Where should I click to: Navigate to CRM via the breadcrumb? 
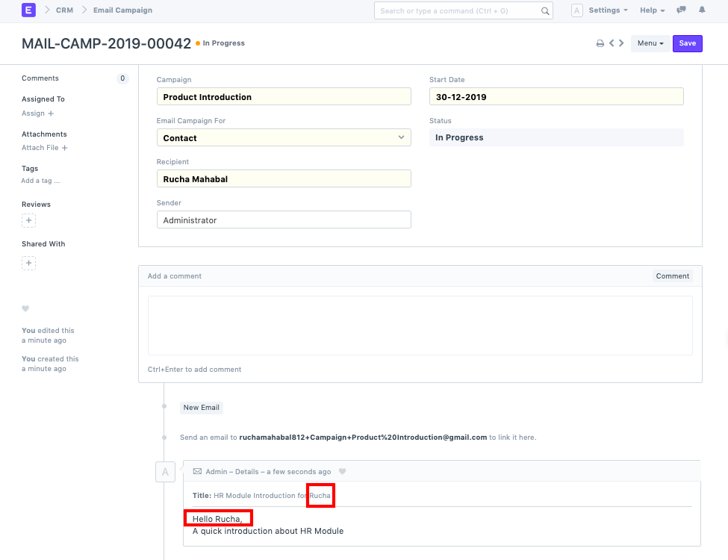[x=64, y=10]
